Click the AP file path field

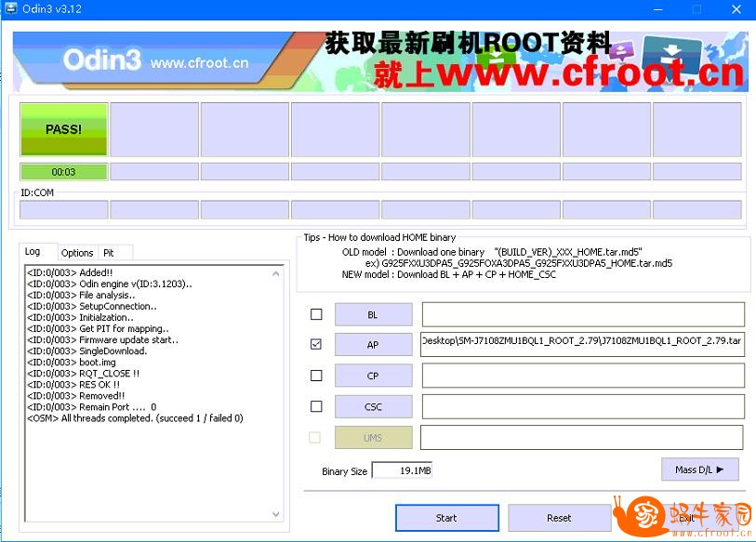[x=583, y=344]
